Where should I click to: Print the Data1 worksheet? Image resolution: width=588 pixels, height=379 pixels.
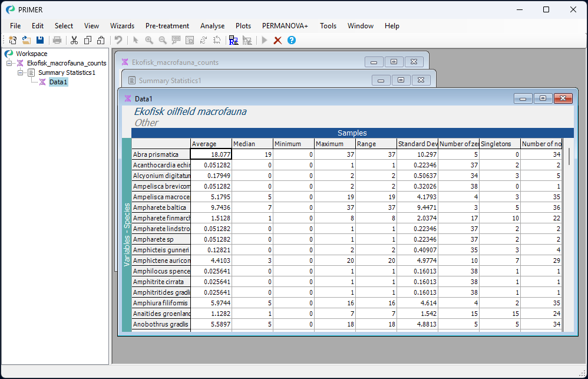pos(57,40)
